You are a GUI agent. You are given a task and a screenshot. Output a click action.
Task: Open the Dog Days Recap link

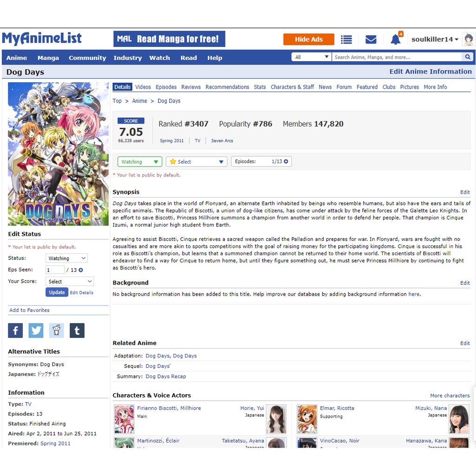coord(166,377)
